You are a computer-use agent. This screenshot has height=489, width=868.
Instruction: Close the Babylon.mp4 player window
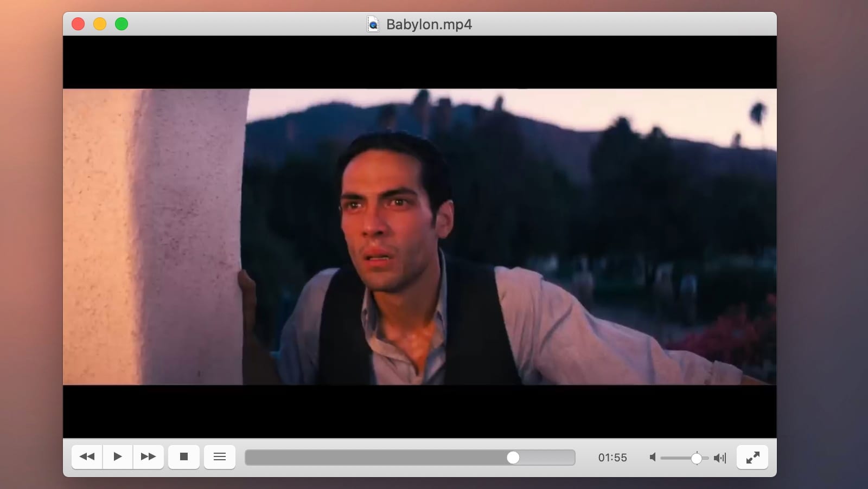point(78,24)
